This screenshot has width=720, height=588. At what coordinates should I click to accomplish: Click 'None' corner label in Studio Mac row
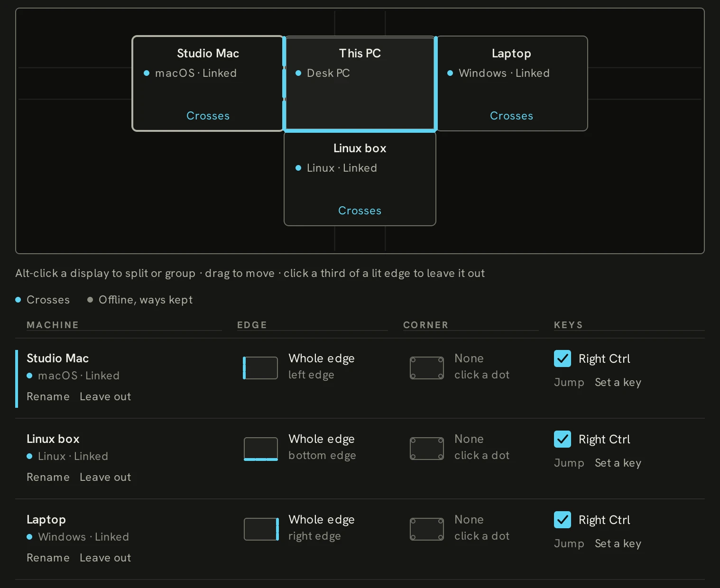pos(469,358)
